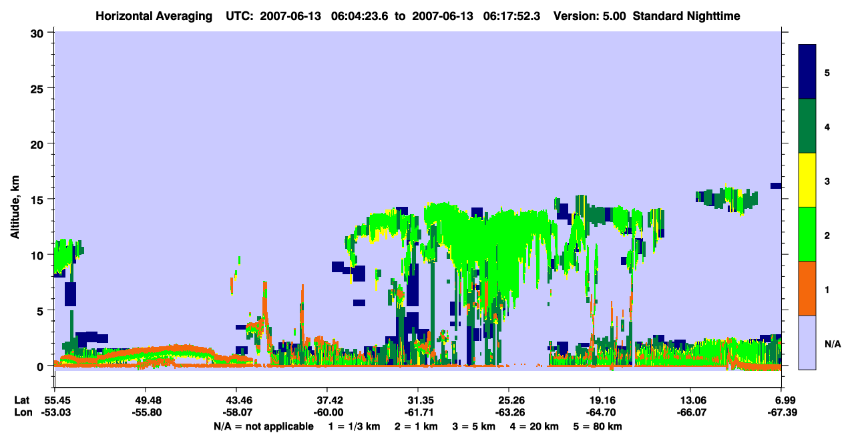Click latitude value 55.45

[54, 400]
